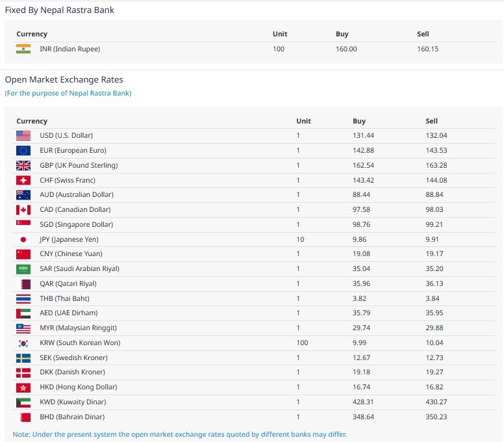This screenshot has width=504, height=442.
Task: Click the Swiss flag icon
Action: click(23, 180)
